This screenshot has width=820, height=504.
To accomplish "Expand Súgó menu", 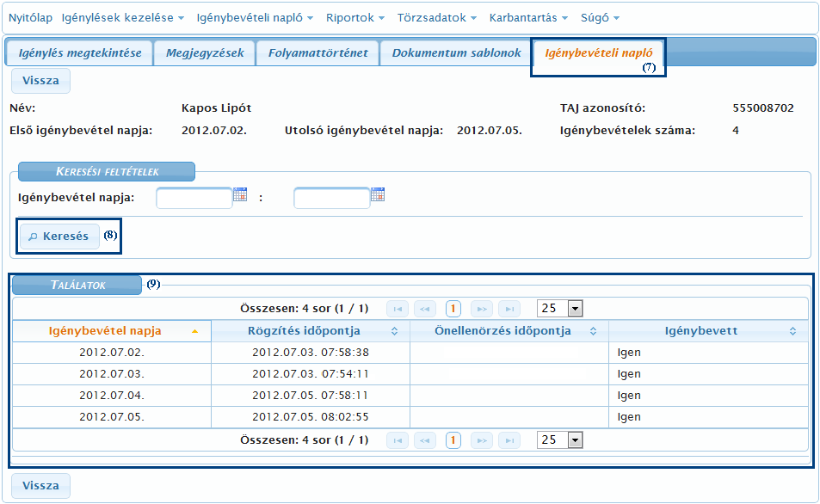I will 600,18.
